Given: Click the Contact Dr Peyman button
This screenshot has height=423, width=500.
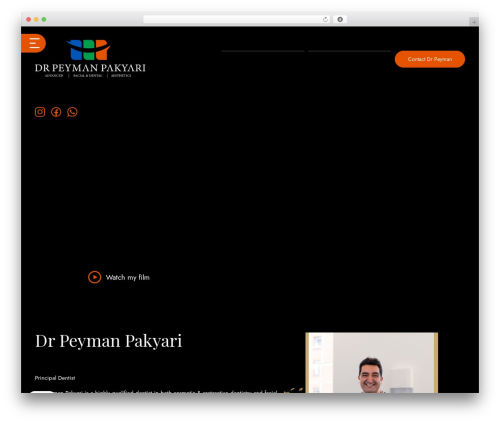Looking at the screenshot, I should pos(430,59).
